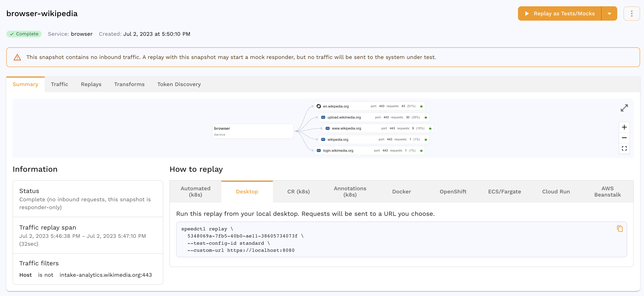The height and width of the screenshot is (296, 644).
Task: Click the HTTP icon beside upload.wikimedia.org
Action: coord(323,117)
